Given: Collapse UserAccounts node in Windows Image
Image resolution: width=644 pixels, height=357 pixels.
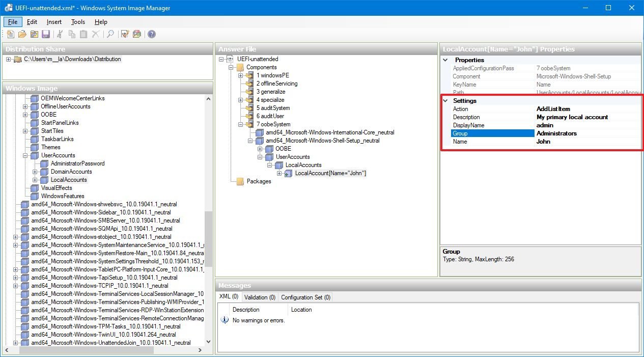Looking at the screenshot, I should (x=25, y=155).
